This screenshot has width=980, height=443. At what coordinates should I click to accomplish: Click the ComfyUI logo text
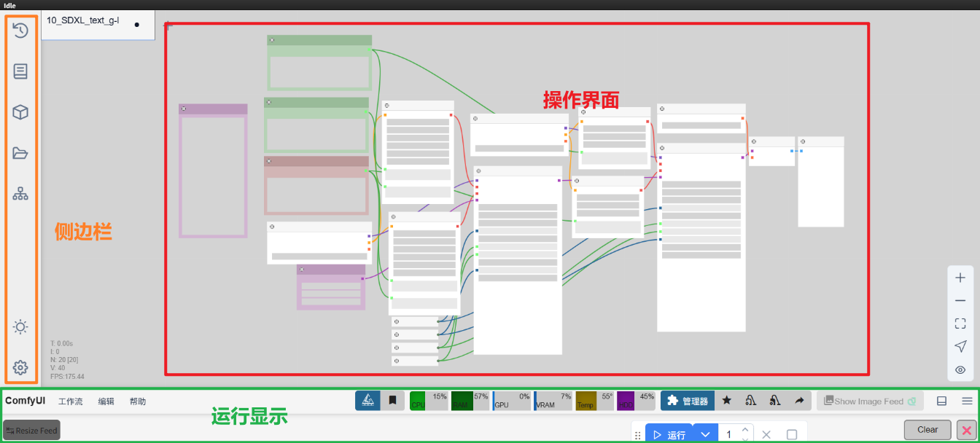coord(25,401)
